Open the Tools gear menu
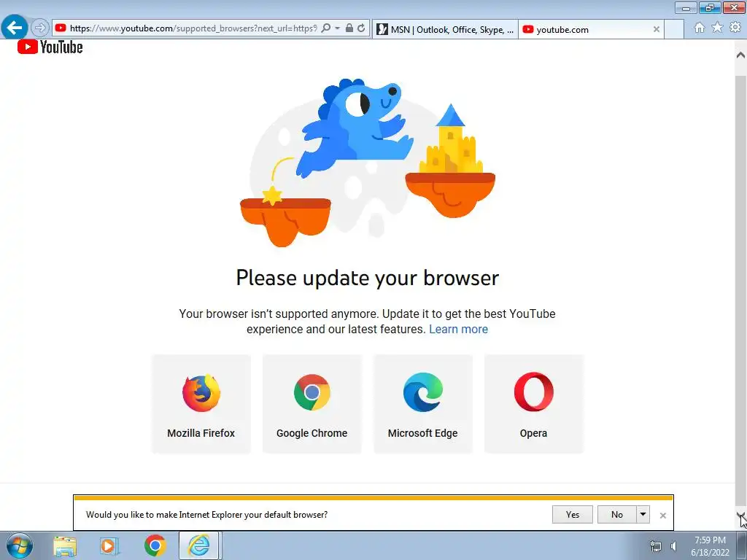The width and height of the screenshot is (747, 560). (735, 28)
